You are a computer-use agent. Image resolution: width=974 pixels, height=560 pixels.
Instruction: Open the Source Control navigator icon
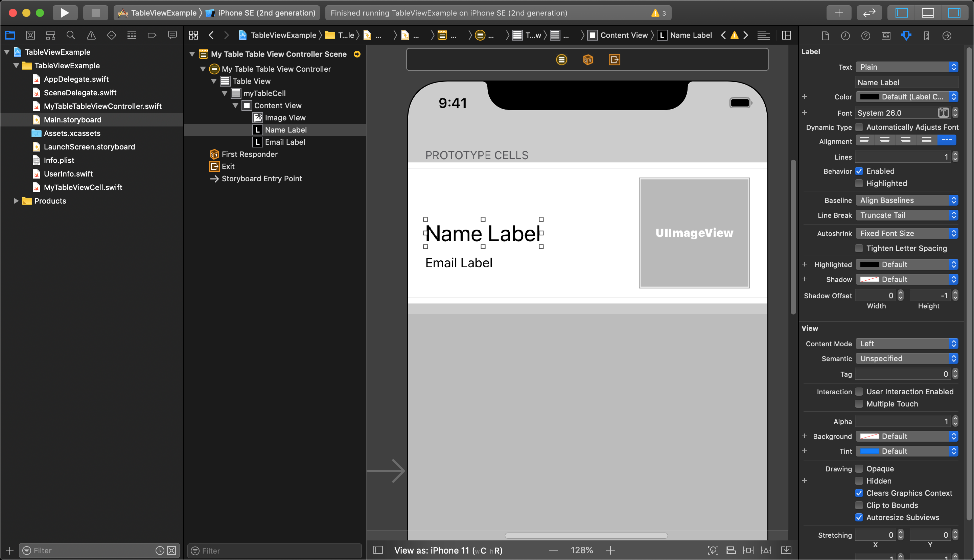coord(30,36)
